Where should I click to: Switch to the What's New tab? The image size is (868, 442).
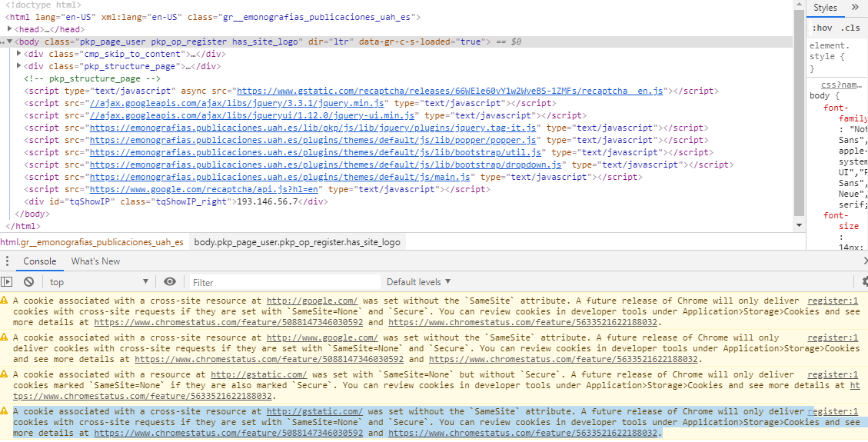point(95,261)
